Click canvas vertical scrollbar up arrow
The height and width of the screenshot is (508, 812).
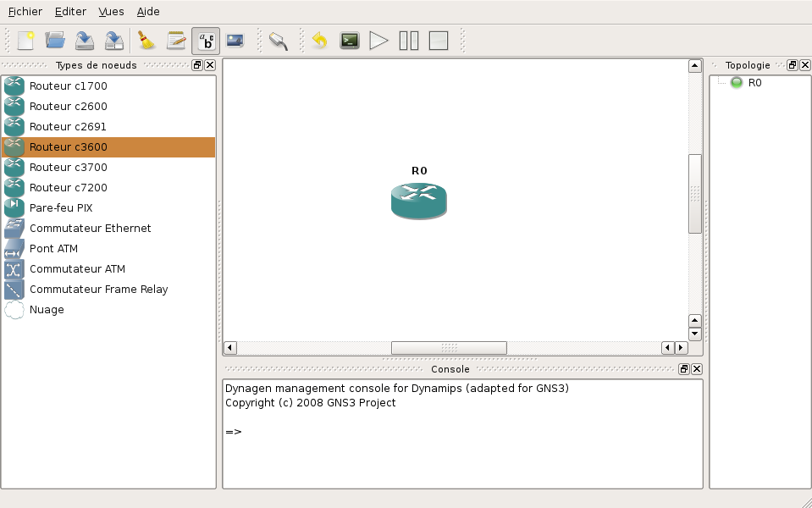tap(695, 66)
